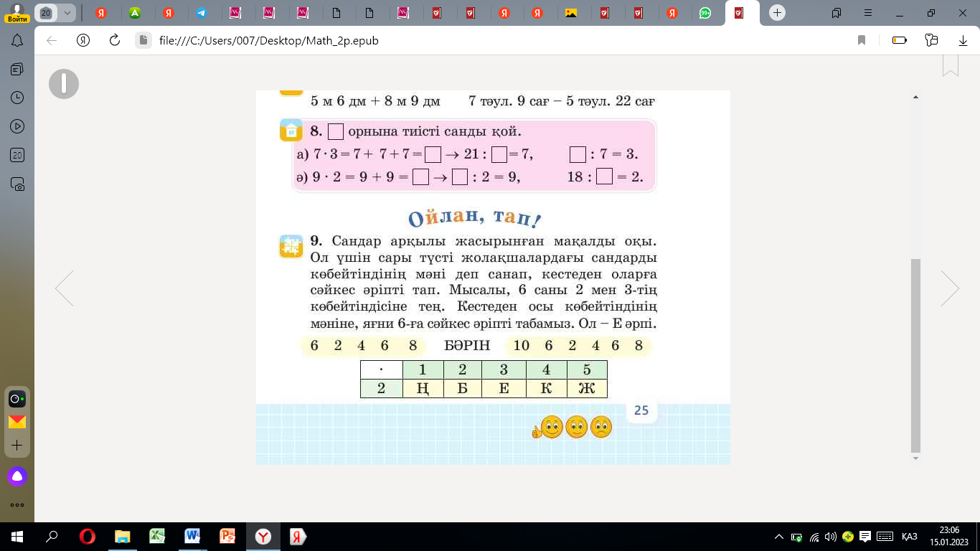Open the Войти profile login button
This screenshot has height=551, width=980.
click(17, 13)
